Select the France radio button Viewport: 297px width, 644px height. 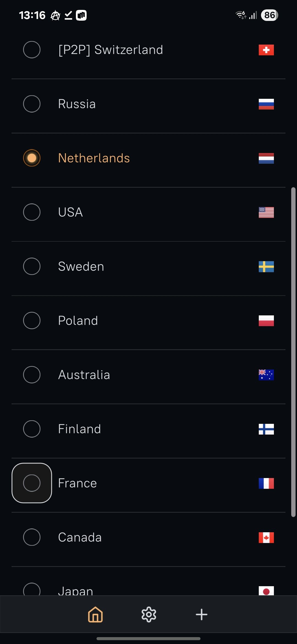32,483
